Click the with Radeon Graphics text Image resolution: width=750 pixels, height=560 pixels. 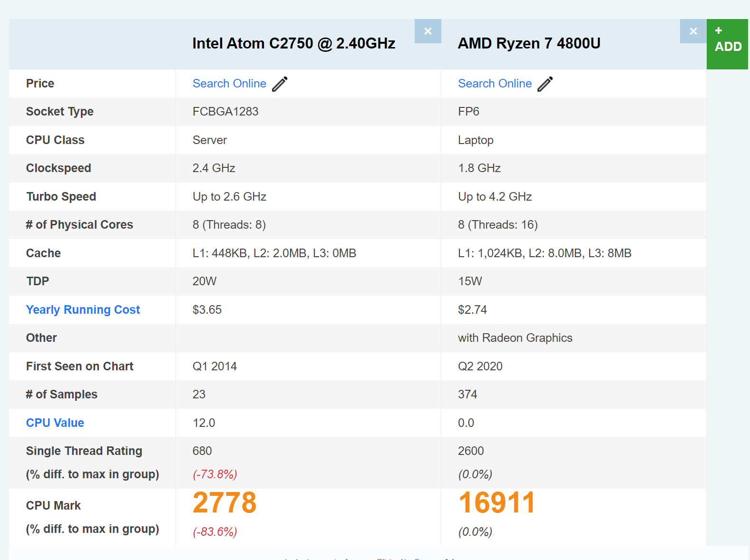coord(515,338)
